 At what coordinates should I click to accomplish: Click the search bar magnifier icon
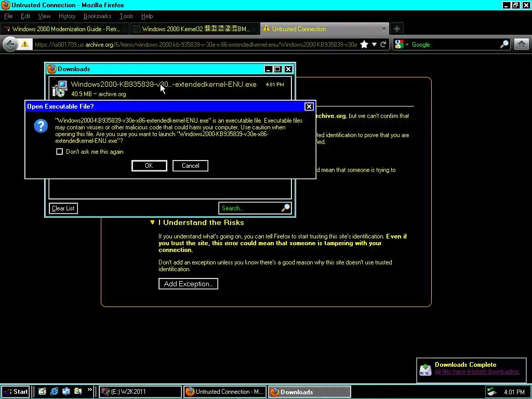[x=504, y=44]
